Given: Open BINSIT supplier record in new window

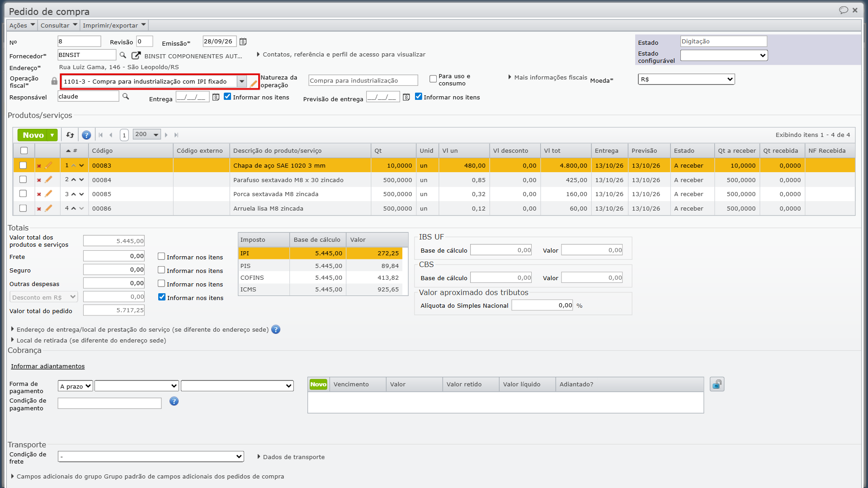Looking at the screenshot, I should (x=136, y=55).
